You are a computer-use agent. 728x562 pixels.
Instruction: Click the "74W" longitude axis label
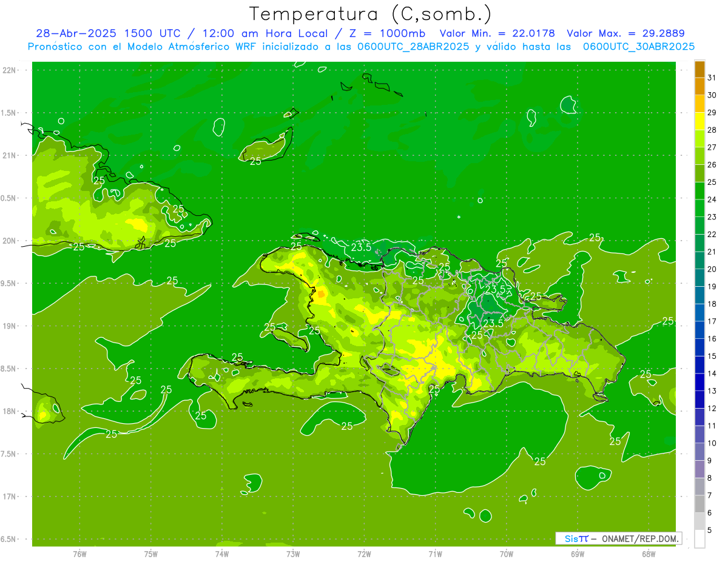click(222, 554)
